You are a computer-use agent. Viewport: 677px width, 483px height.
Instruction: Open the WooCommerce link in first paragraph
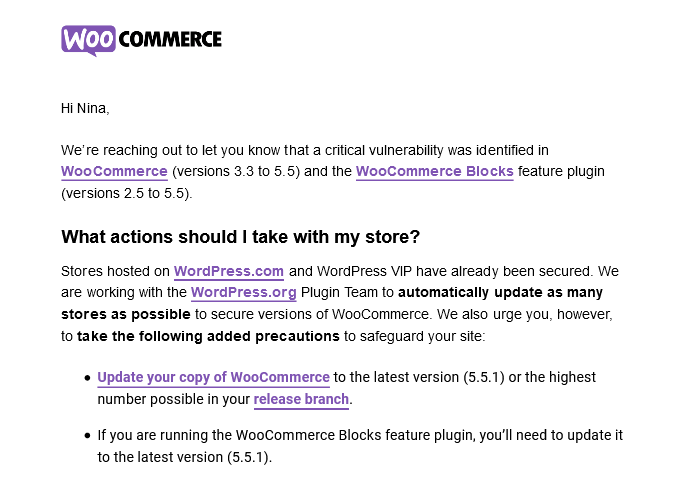114,171
